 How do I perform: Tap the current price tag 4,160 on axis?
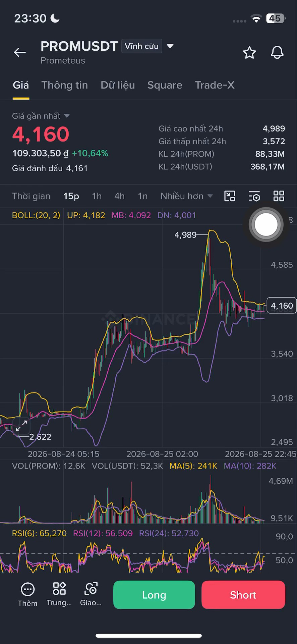[x=282, y=306]
